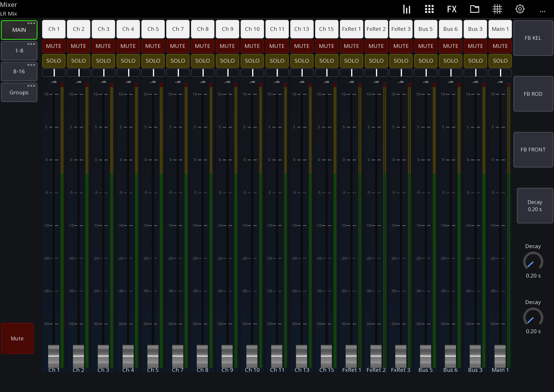The width and height of the screenshot is (554, 392).
Task: Select the Ch 13 channel header
Action: (302, 29)
